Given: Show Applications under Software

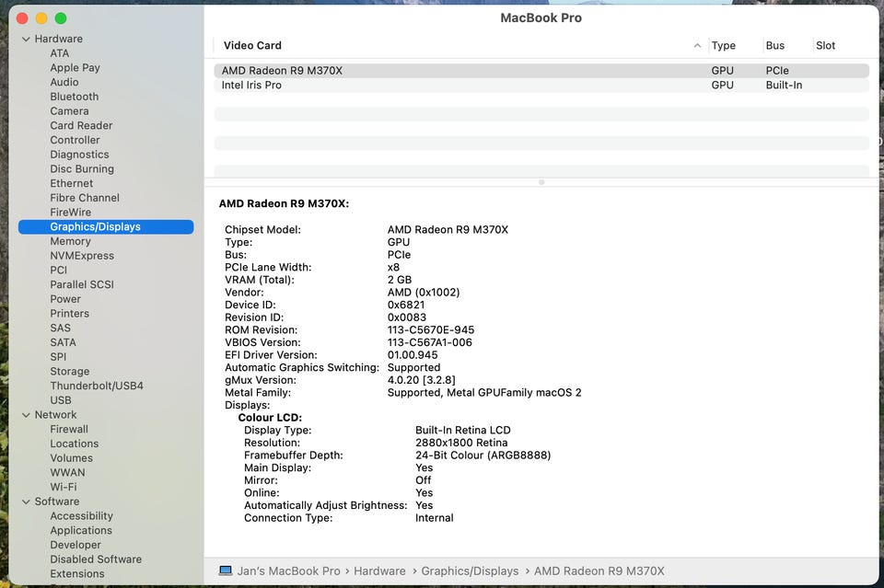Looking at the screenshot, I should pyautogui.click(x=81, y=530).
